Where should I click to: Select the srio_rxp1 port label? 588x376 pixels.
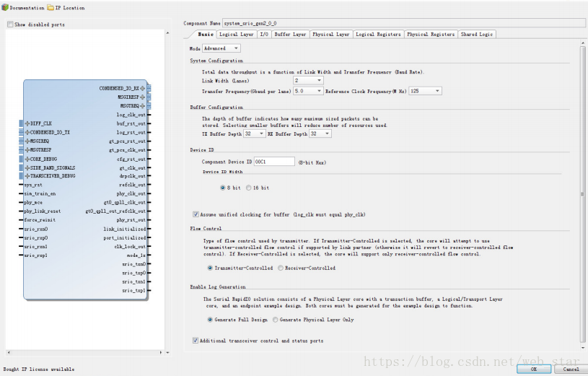pos(36,255)
